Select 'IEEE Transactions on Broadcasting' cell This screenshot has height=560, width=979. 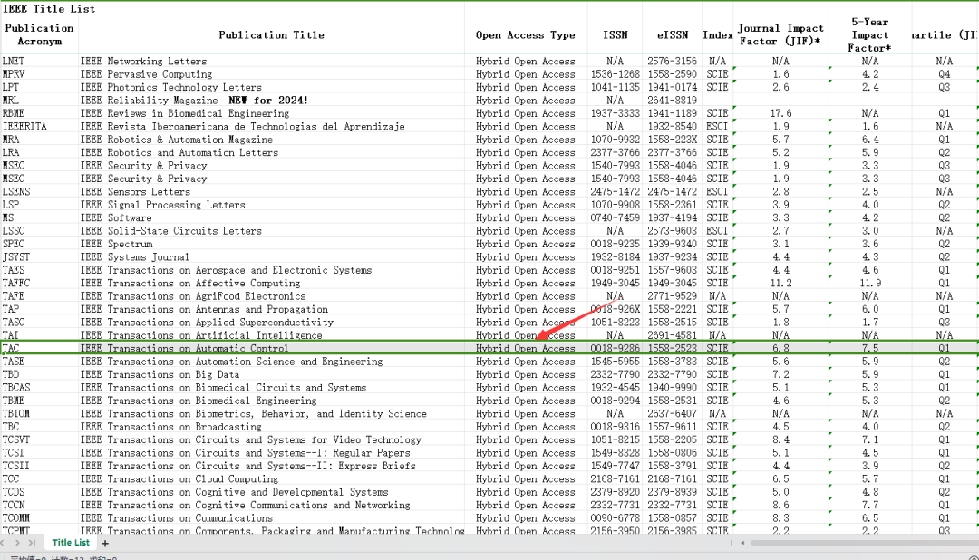[272, 427]
